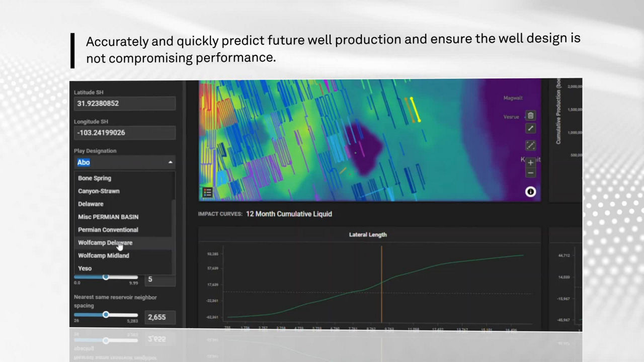Select Wolfcamp Midland option
Screen dimensions: 644x362
point(104,255)
